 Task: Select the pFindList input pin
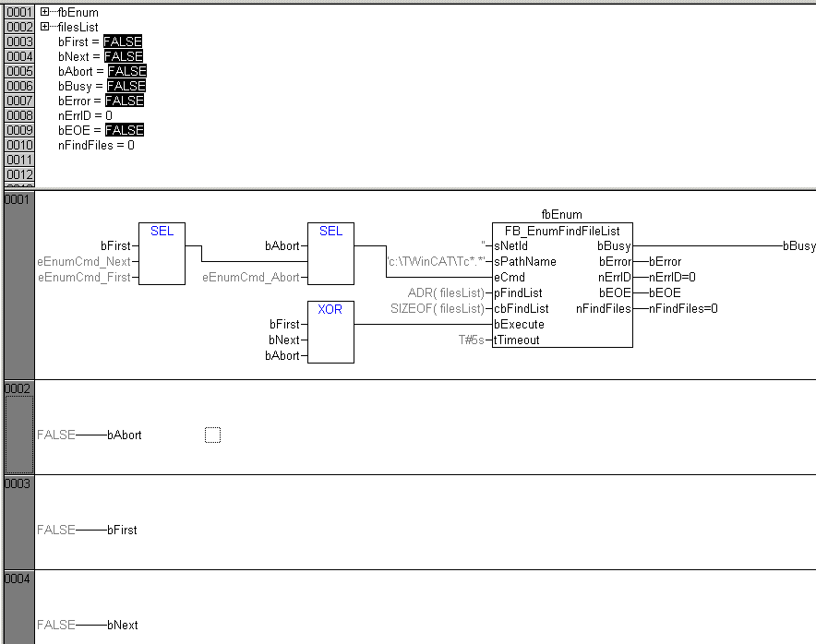point(519,292)
